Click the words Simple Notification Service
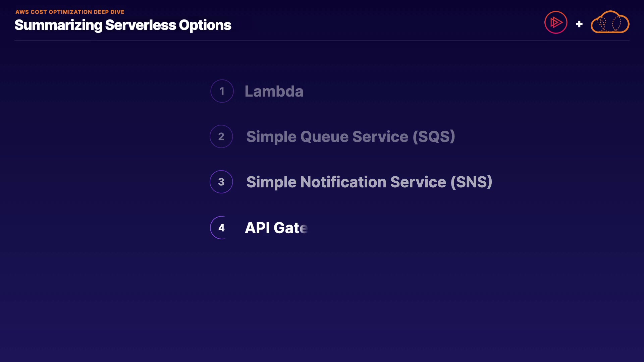The height and width of the screenshot is (362, 644). 346,182
